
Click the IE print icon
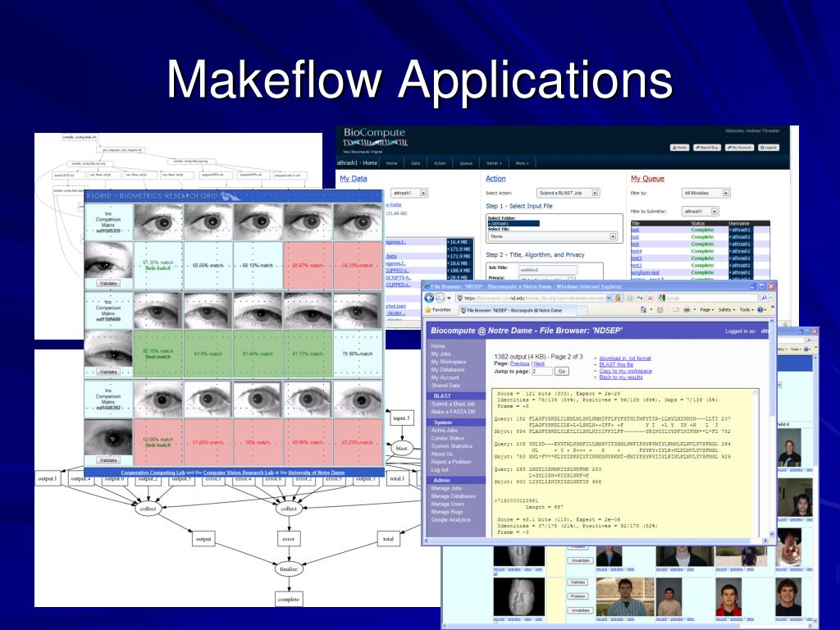687,309
